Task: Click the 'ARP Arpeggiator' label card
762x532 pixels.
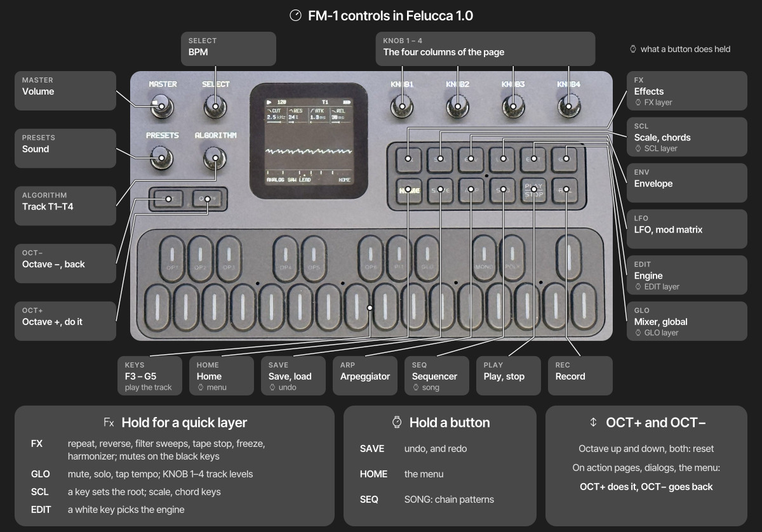Action: pyautogui.click(x=365, y=376)
